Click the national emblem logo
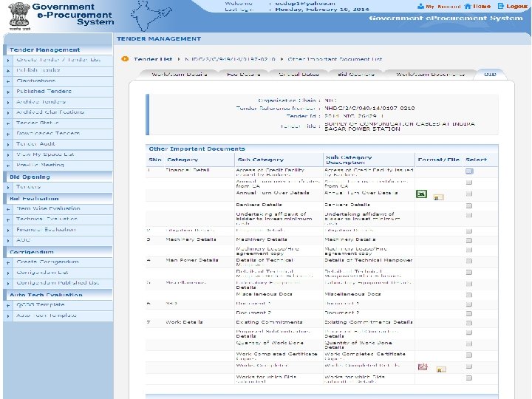 [x=19, y=15]
